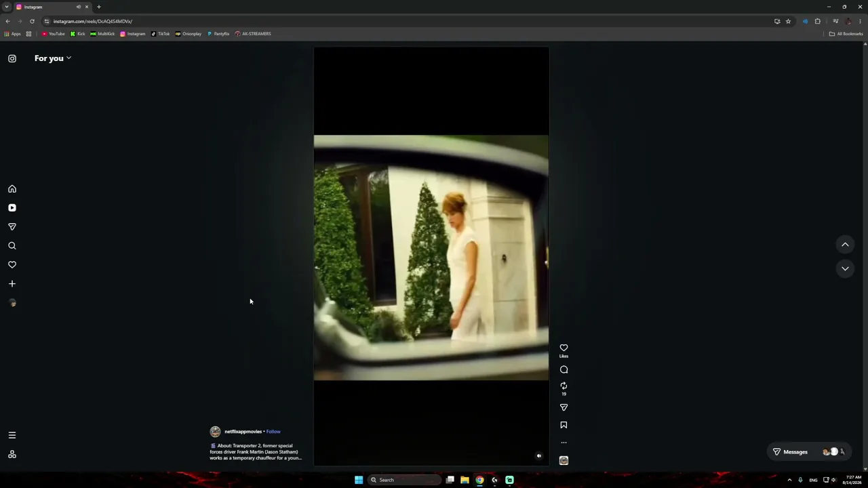Open the YouTube bookmark

coord(54,34)
